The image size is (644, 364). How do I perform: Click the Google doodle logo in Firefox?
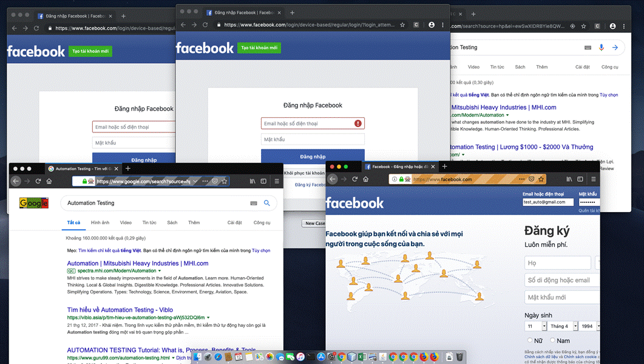tap(33, 203)
